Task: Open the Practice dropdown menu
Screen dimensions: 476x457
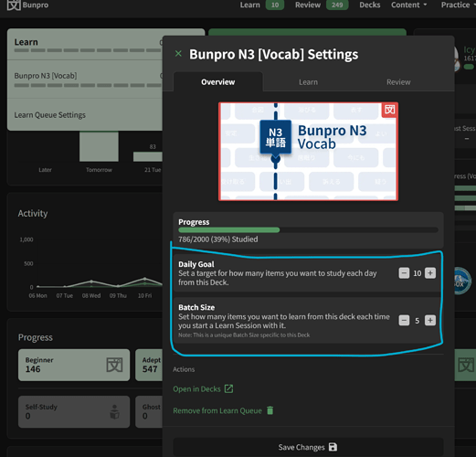Action: (x=458, y=5)
